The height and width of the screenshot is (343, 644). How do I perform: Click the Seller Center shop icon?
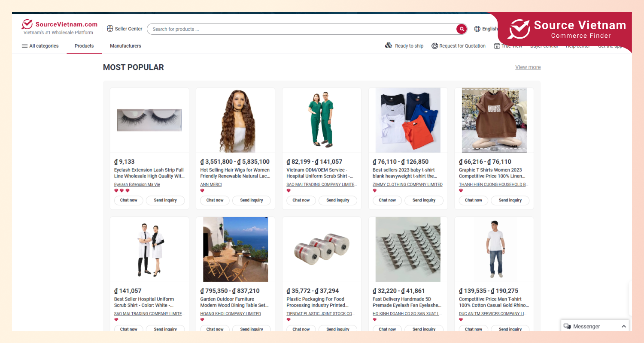[110, 29]
